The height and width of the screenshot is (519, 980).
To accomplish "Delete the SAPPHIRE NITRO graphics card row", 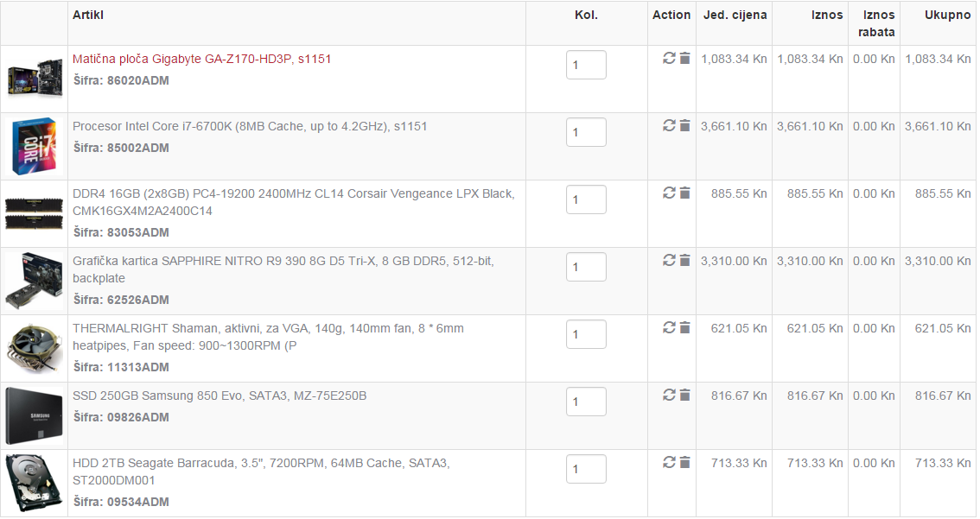I will pyautogui.click(x=684, y=260).
